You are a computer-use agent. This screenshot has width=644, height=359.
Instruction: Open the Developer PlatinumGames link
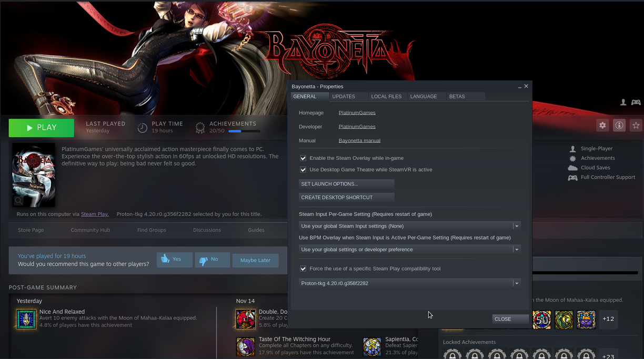click(x=357, y=127)
